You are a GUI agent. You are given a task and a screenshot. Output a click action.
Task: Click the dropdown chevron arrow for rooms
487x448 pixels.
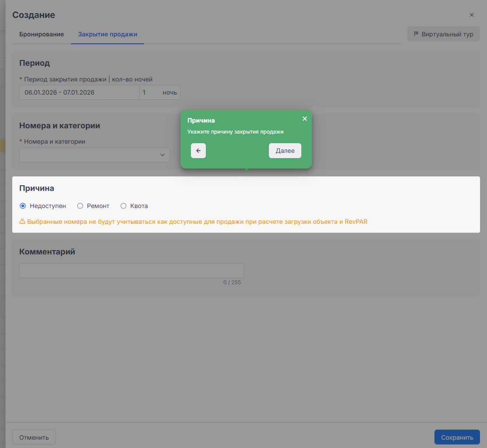click(x=162, y=155)
